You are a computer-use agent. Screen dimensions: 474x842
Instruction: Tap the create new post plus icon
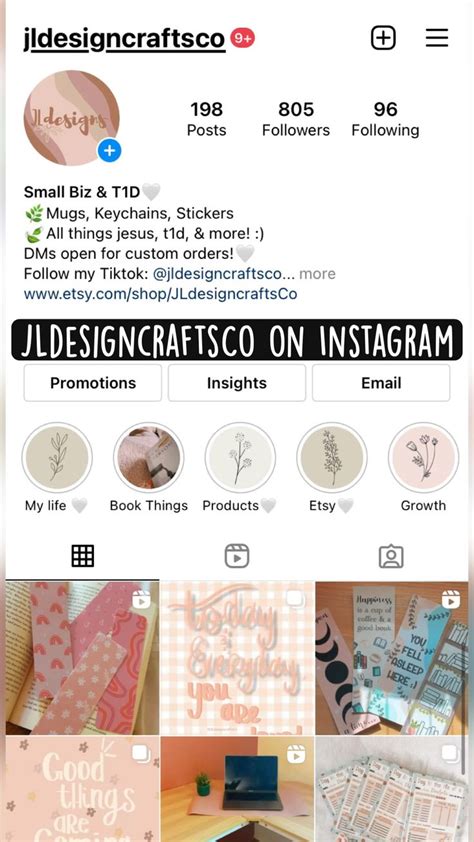383,38
